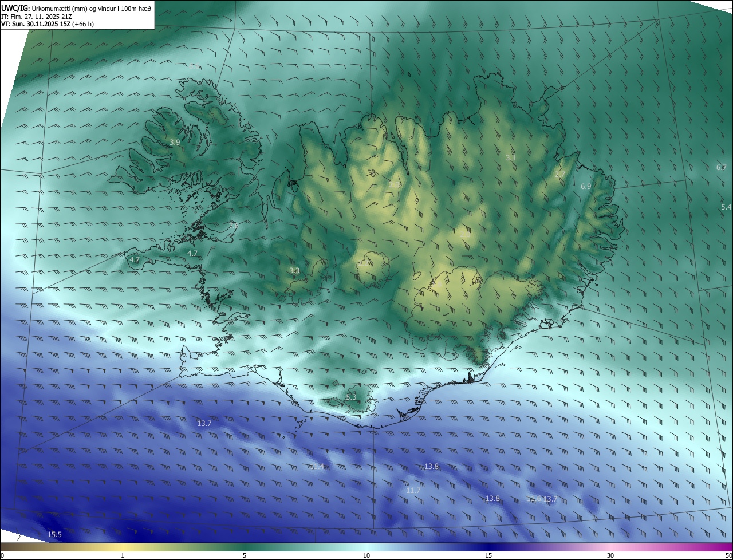Screen dimensions: 733x560
Task: Click the 6.9 value by the east coast
Action: (586, 187)
